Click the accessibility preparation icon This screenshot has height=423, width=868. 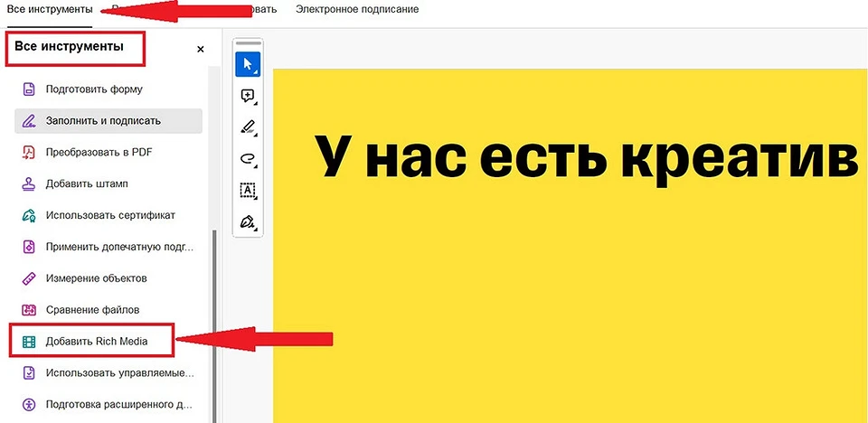coord(29,405)
